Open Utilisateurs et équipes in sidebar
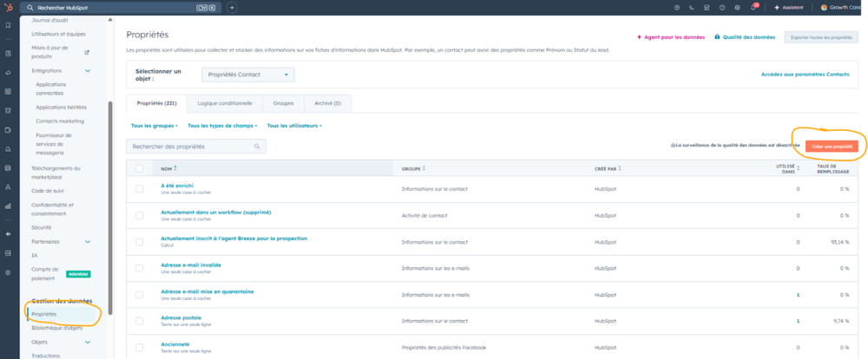The height and width of the screenshot is (359, 868). click(59, 34)
